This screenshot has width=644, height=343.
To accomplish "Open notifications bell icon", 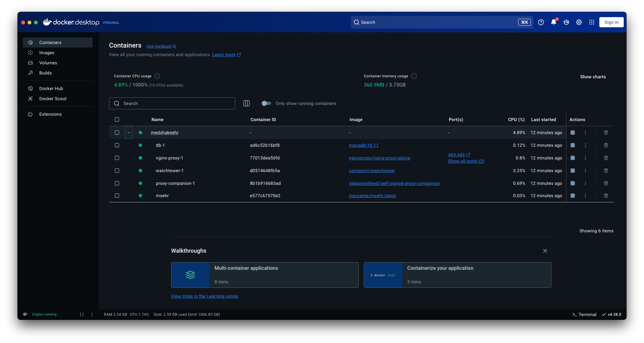I will (554, 22).
